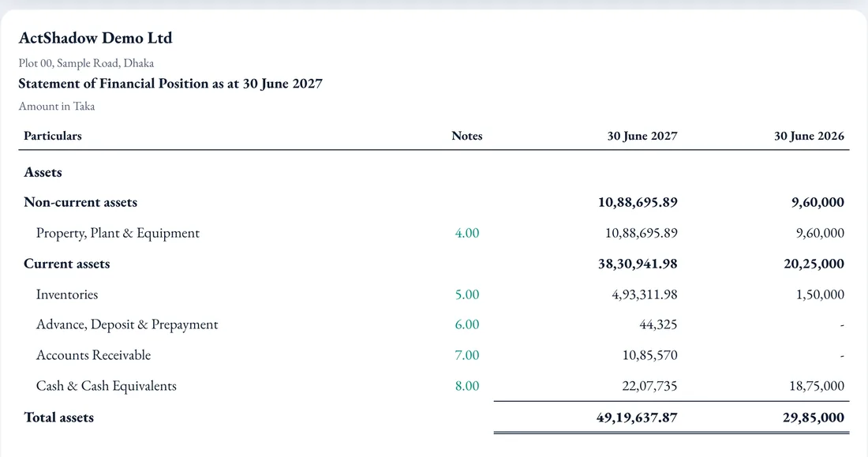Screen dimensions: 868x457
Task: Select the Property, Plant & Equipment label
Action: 118,233
